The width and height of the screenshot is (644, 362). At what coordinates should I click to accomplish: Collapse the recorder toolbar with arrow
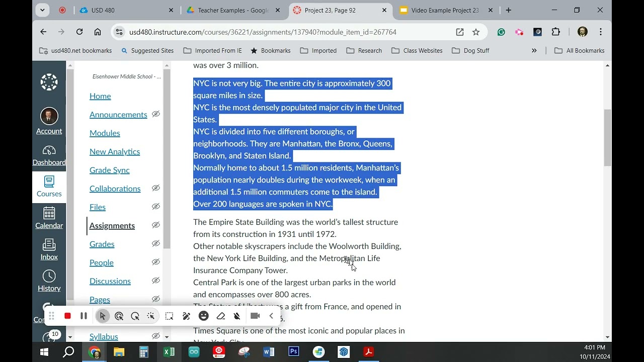click(271, 316)
